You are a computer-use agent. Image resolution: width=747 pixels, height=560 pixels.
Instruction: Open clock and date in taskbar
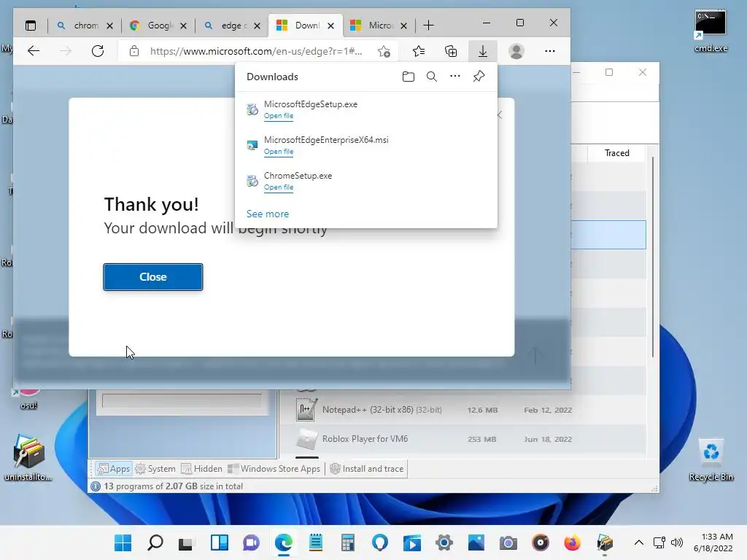click(713, 542)
